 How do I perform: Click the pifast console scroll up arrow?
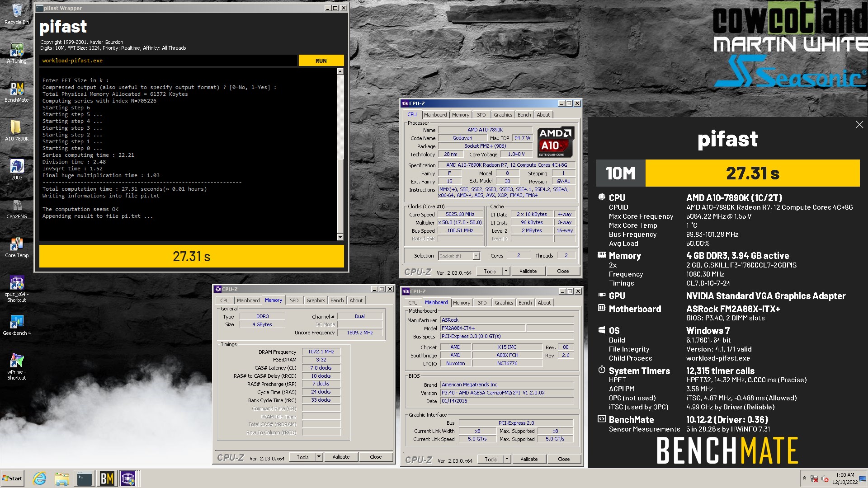pyautogui.click(x=340, y=71)
